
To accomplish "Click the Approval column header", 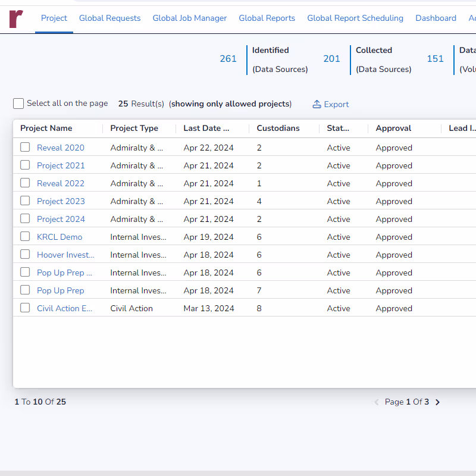I will tap(393, 129).
